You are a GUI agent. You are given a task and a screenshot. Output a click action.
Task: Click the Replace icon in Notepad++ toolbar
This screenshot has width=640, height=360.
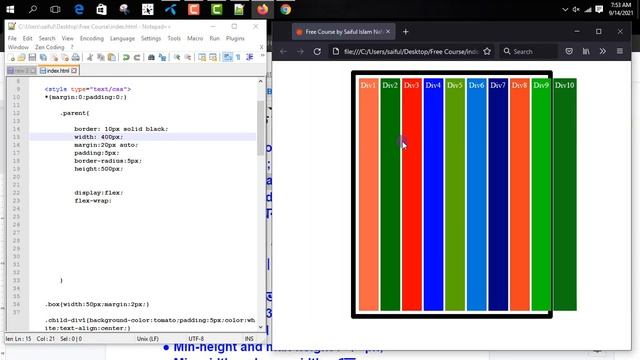[162, 58]
